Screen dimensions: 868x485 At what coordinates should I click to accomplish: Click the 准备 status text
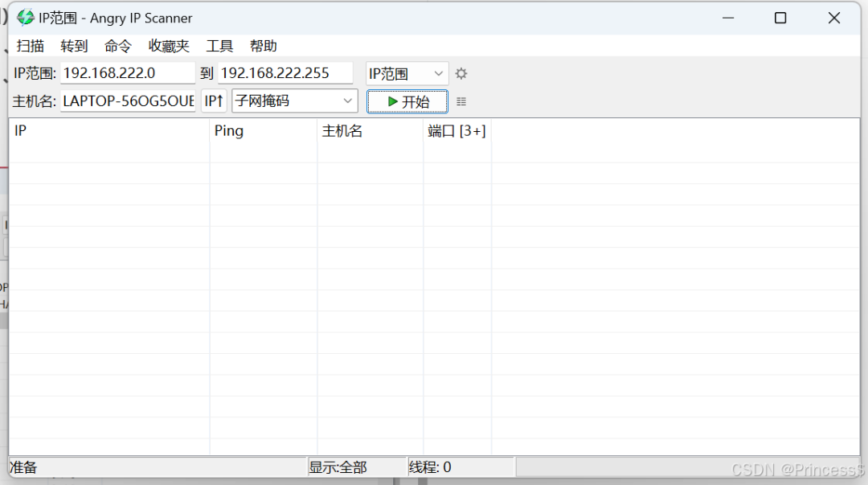tap(23, 467)
